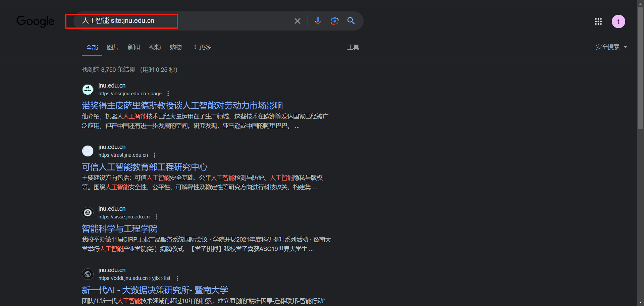Switch to the 图片 tab
The image size is (644, 306).
pyautogui.click(x=113, y=47)
